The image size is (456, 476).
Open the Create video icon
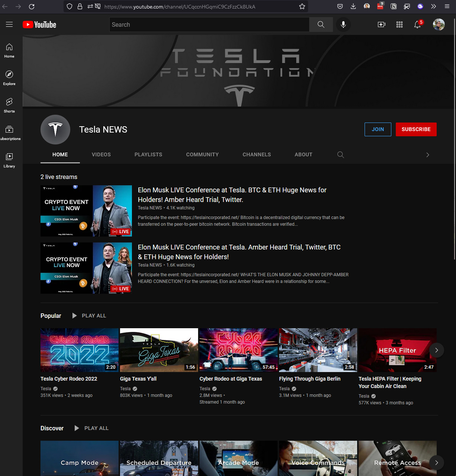382,25
